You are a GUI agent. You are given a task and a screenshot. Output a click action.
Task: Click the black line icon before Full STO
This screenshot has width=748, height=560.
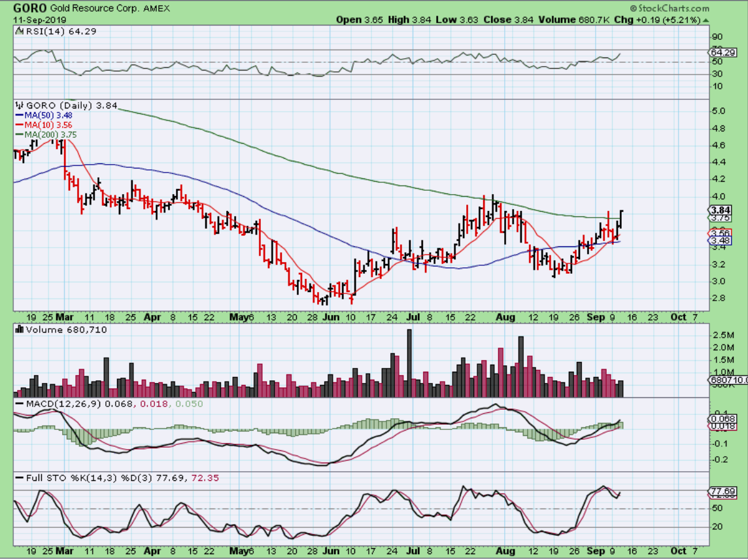click(20, 478)
